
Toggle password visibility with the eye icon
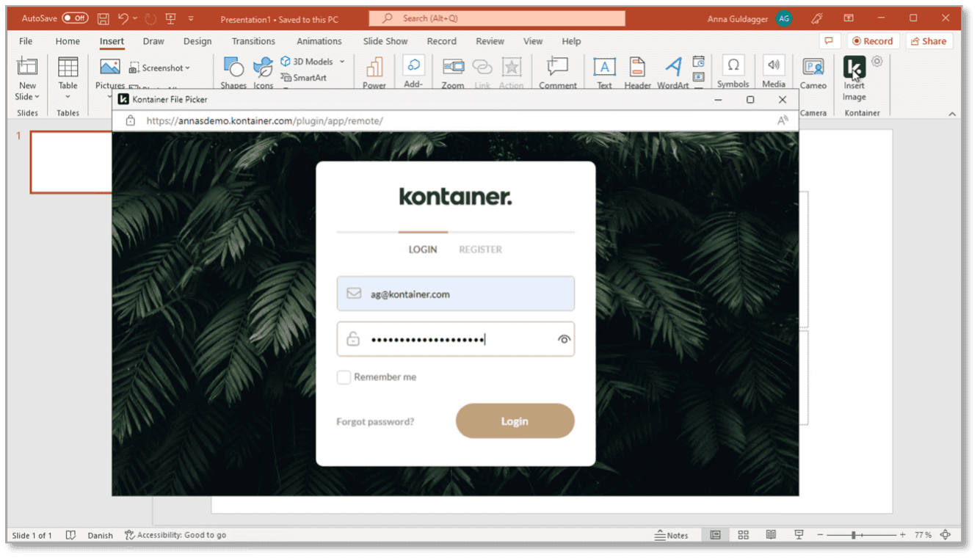point(563,339)
